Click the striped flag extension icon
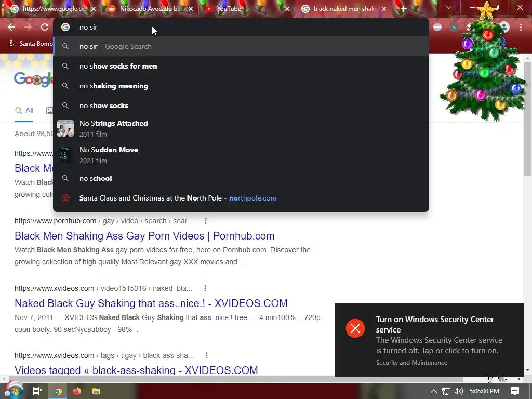The width and height of the screenshot is (532, 399). [x=437, y=27]
